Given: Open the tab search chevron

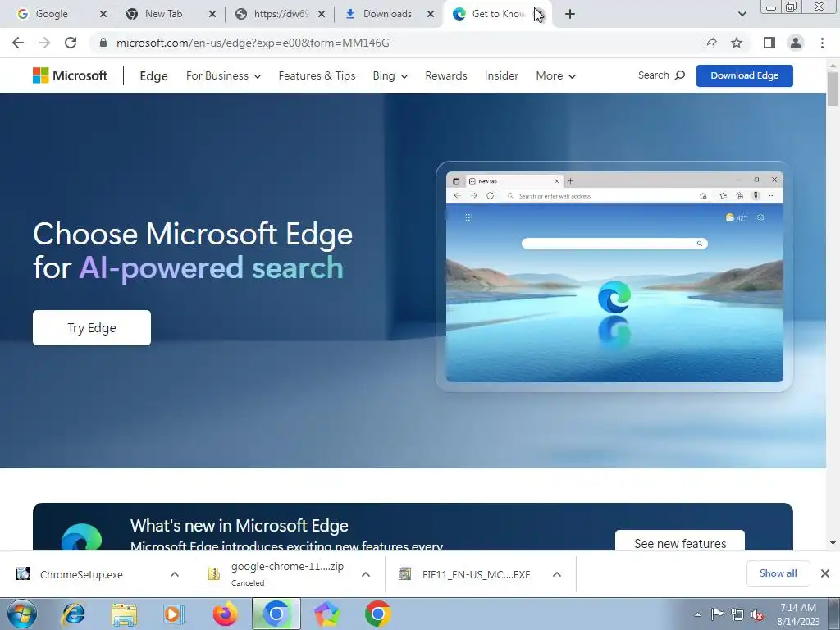Looking at the screenshot, I should 742,14.
